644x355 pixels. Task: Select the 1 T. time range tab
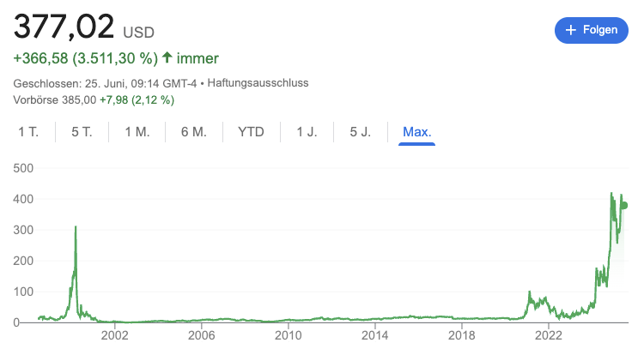tap(28, 132)
